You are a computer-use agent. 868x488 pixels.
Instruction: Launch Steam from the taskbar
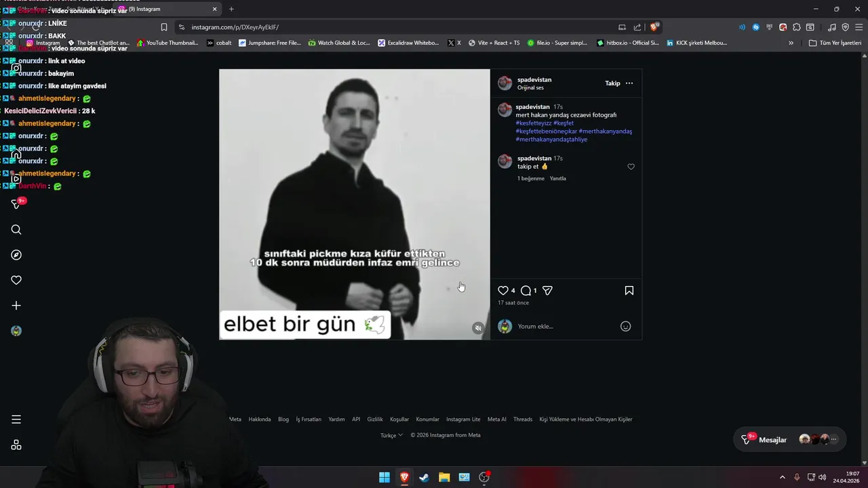pyautogui.click(x=424, y=477)
